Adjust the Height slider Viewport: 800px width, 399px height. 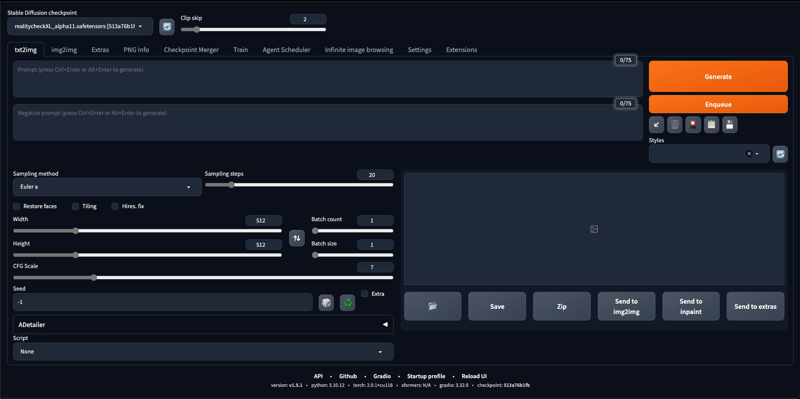click(147, 255)
